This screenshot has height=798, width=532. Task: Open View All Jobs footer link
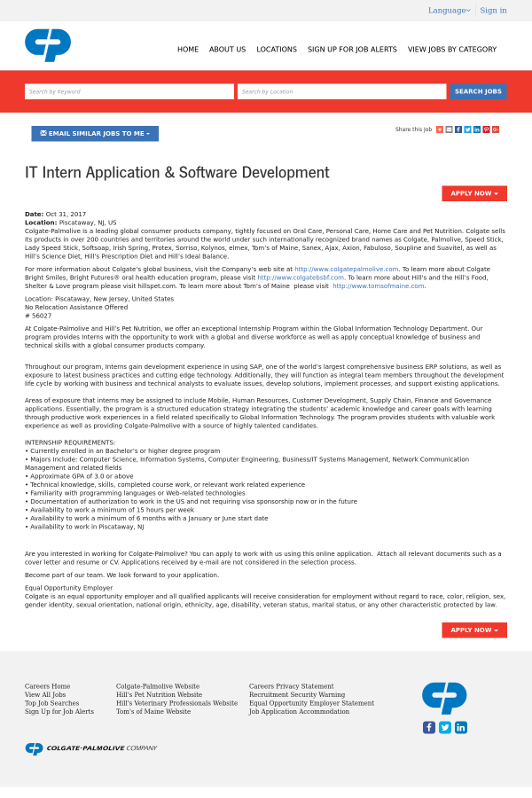pyautogui.click(x=45, y=694)
